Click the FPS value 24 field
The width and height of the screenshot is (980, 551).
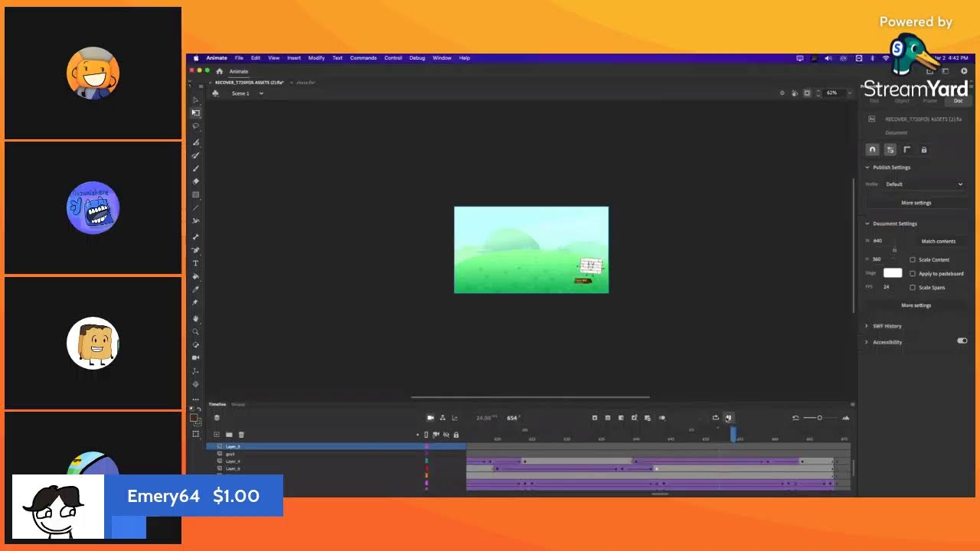point(887,287)
